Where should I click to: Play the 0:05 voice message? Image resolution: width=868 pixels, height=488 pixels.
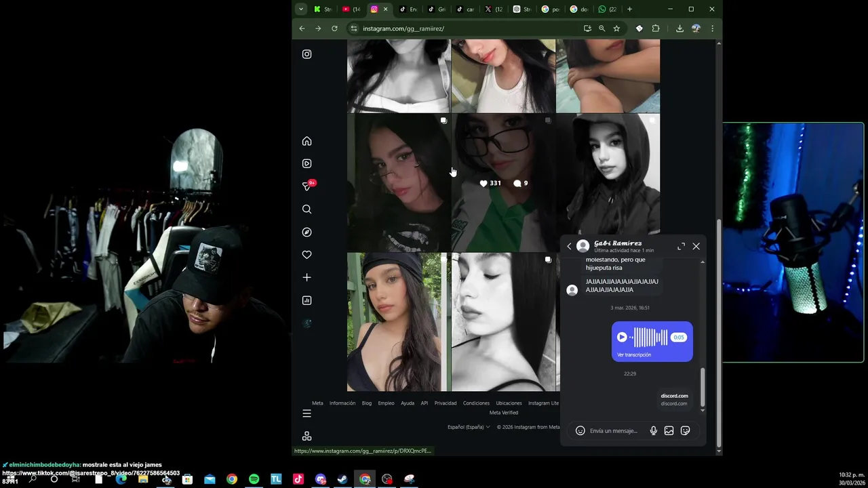pos(622,338)
